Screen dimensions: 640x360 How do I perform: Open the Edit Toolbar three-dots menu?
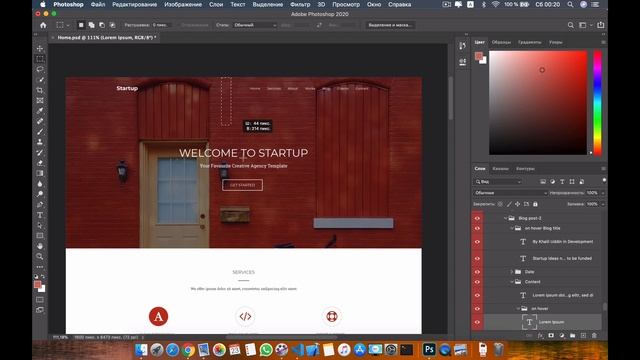pyautogui.click(x=40, y=267)
